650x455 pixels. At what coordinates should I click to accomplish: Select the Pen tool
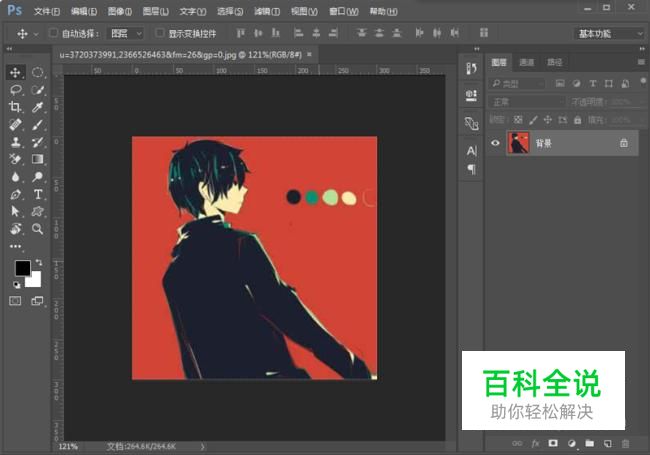click(15, 194)
